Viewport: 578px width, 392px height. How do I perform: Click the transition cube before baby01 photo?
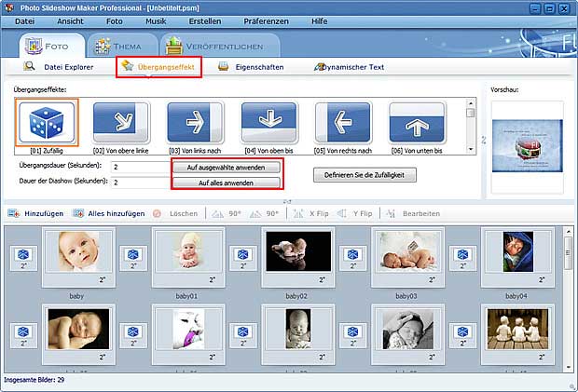133,258
